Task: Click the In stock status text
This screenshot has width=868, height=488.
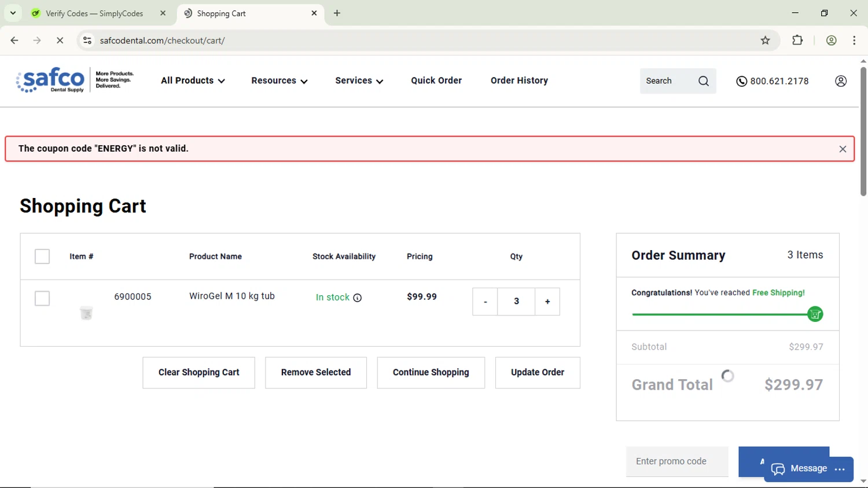Action: pyautogui.click(x=333, y=298)
